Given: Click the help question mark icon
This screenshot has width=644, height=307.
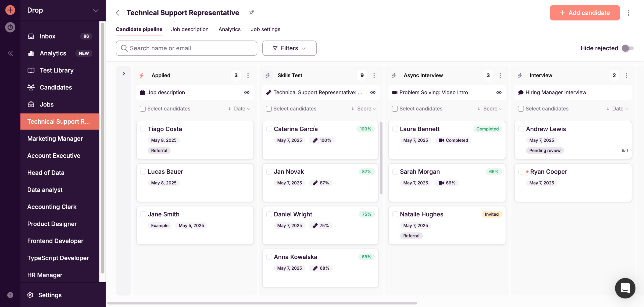Looking at the screenshot, I should coord(10,295).
